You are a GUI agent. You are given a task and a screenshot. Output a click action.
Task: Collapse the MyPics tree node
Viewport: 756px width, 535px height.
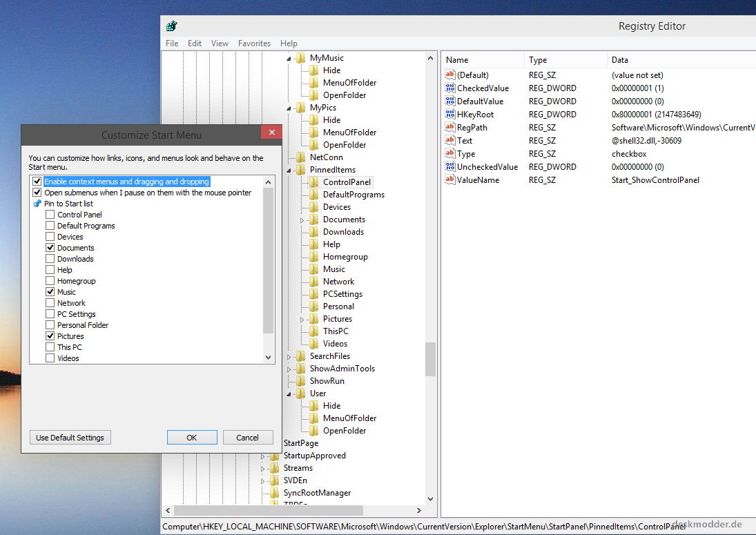pos(289,108)
